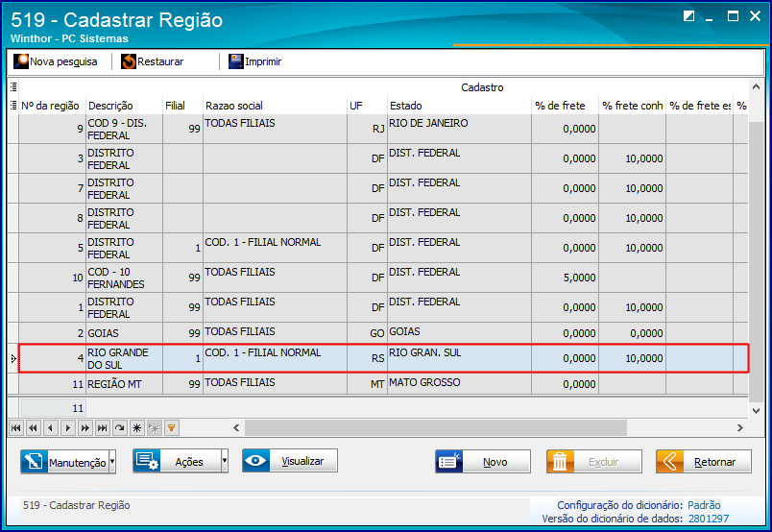Image resolution: width=772 pixels, height=532 pixels.
Task: Open the Padrão dictionary configuration link
Action: pyautogui.click(x=704, y=505)
